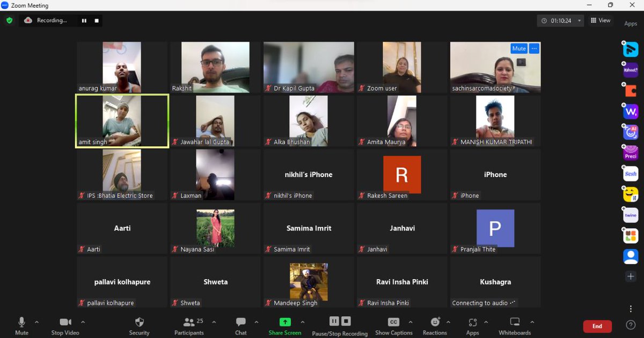Screen dimensions: 644x338
Task: Open the purple W app in the sidebar
Action: [631, 112]
